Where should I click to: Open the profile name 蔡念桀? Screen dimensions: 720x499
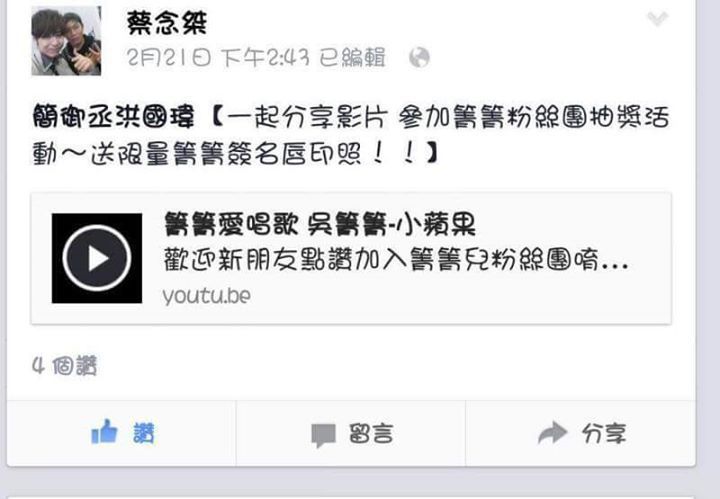(x=167, y=23)
